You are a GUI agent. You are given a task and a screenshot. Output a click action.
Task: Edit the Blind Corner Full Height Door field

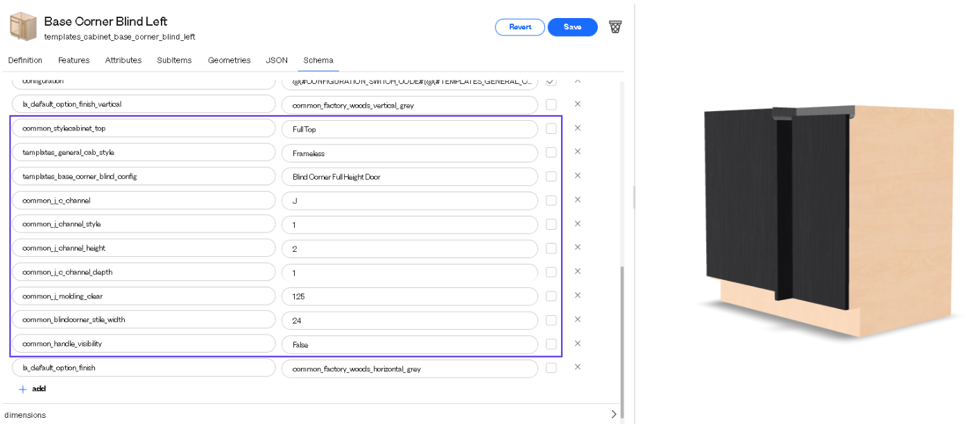pyautogui.click(x=410, y=177)
